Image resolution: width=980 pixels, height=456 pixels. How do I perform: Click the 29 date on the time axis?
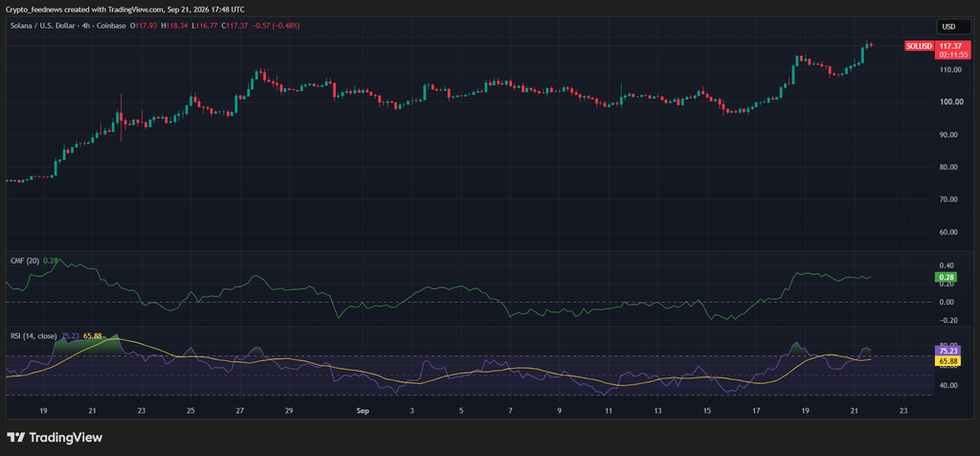click(289, 411)
